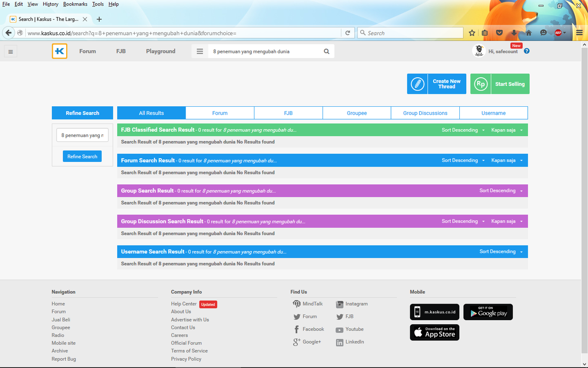Screen dimensions: 588x368
Task: Click the Start Selling button
Action: (x=500, y=84)
